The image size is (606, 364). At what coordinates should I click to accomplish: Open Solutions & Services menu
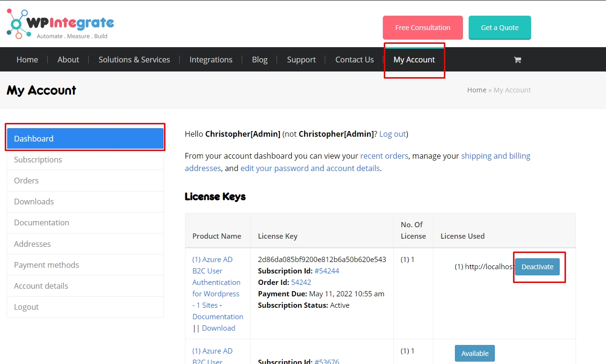point(134,60)
